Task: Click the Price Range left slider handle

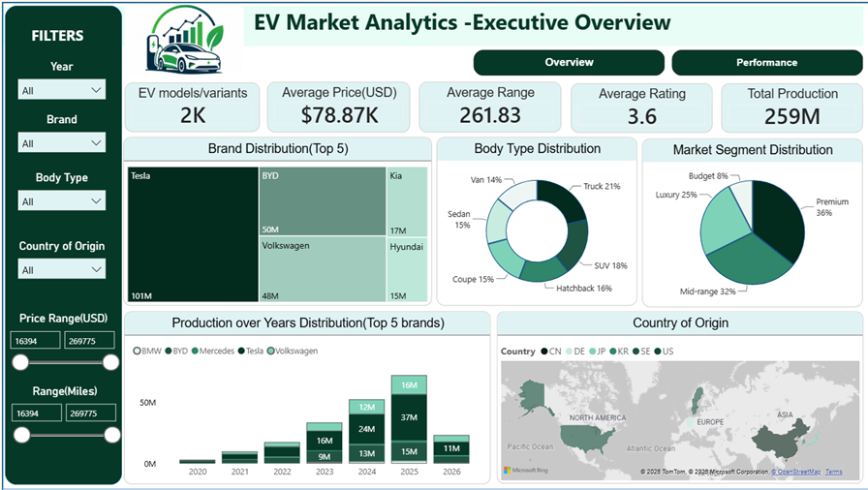Action: tap(20, 362)
